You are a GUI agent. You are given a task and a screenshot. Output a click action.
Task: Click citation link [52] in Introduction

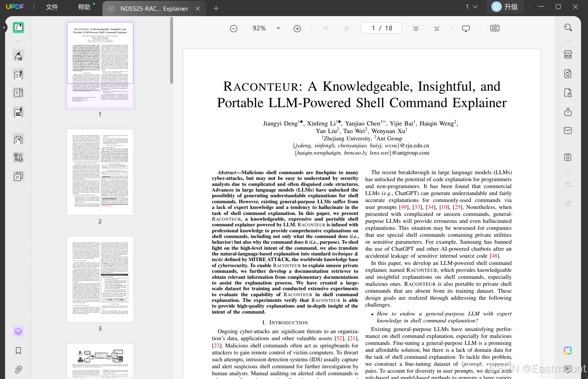click(340, 338)
